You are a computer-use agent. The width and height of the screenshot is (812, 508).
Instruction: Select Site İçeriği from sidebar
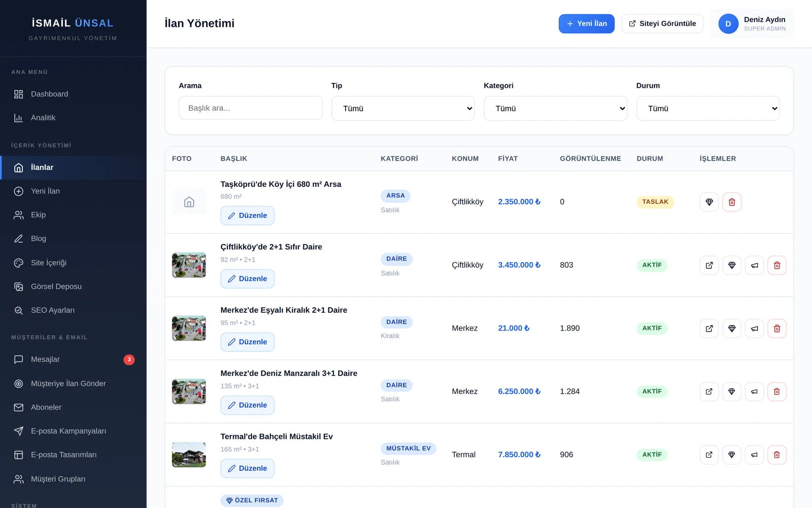tap(73, 263)
